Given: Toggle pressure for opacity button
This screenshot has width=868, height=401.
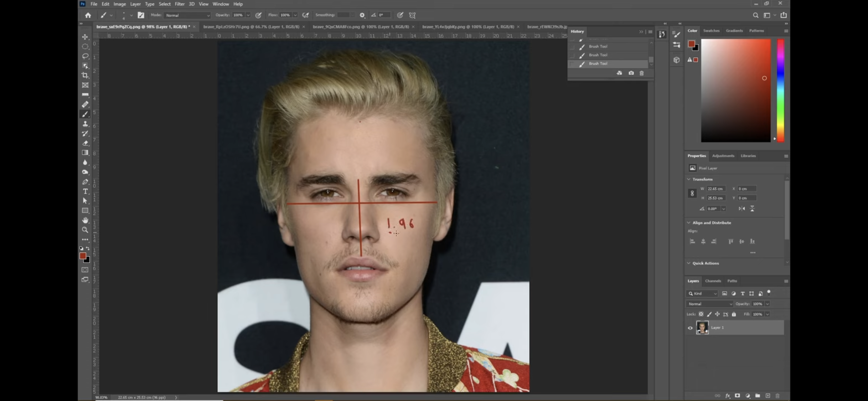Looking at the screenshot, I should tap(258, 15).
